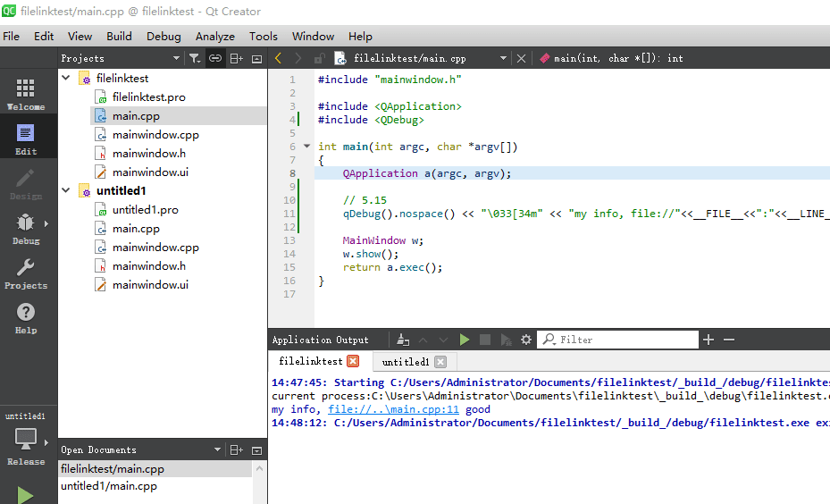
Task: Go to next output item arrow
Action: (443, 340)
